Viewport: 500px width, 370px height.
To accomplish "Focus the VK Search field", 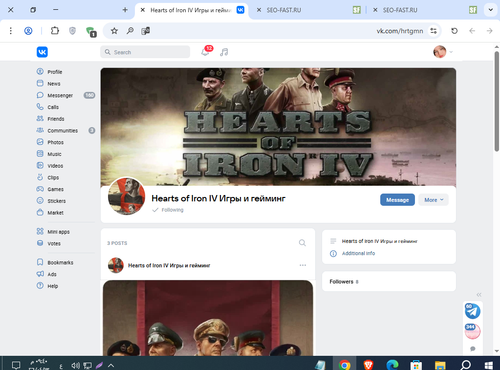I will click(x=145, y=52).
